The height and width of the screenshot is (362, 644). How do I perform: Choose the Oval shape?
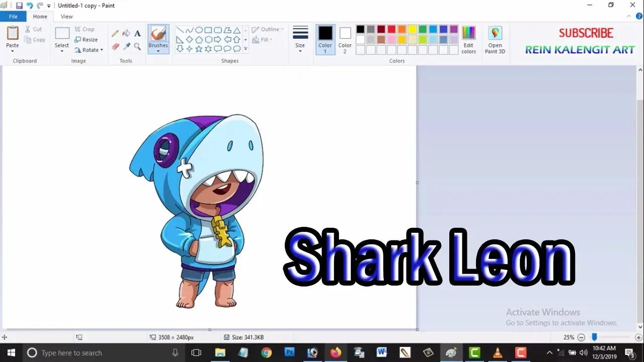199,30
